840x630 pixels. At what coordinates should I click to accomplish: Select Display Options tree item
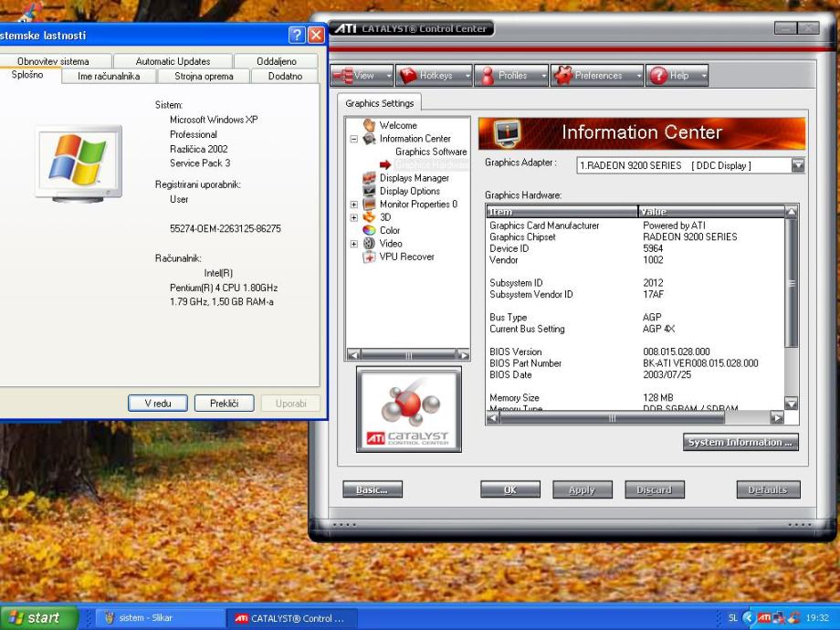(x=410, y=191)
